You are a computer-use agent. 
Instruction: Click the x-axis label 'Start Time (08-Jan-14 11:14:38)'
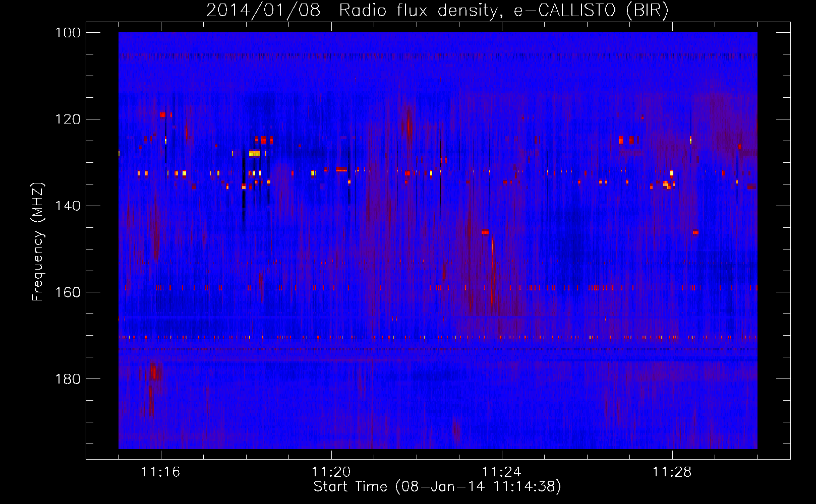(437, 487)
